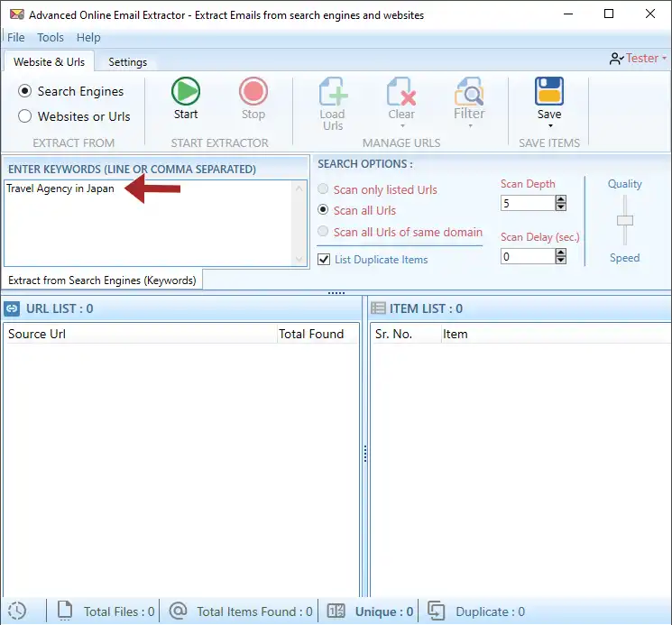Click the Filter magnifier icon
Image resolution: width=672 pixels, height=625 pixels.
tap(469, 91)
